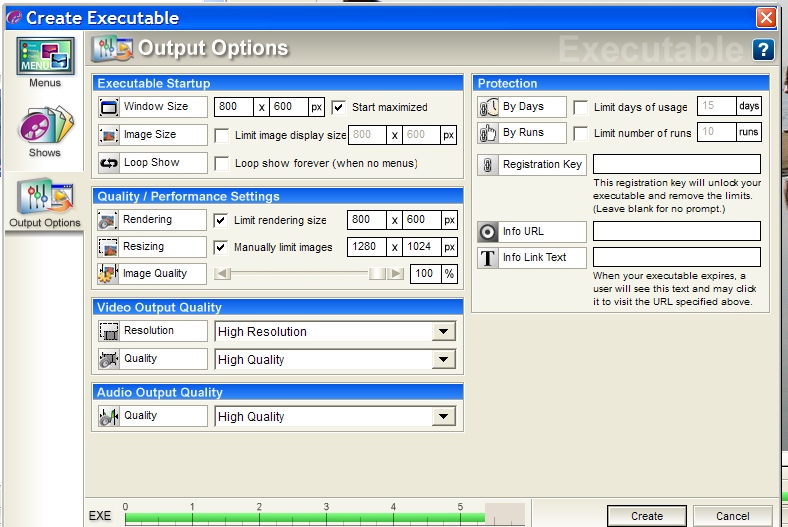This screenshot has width=788, height=527.
Task: Click the Registration Key text field
Action: (x=676, y=165)
